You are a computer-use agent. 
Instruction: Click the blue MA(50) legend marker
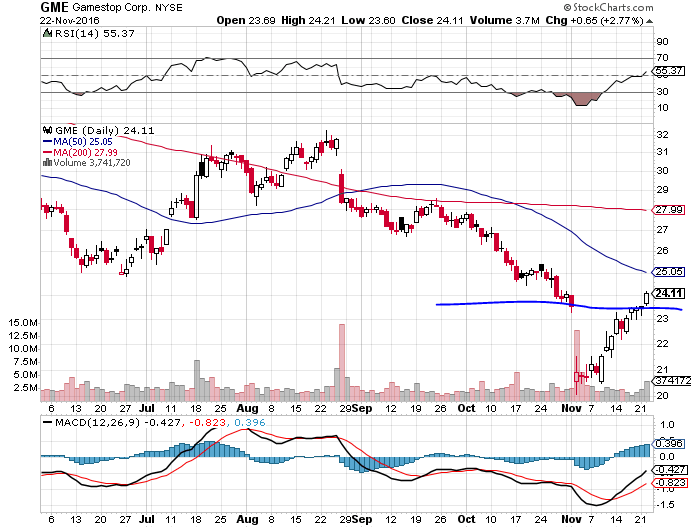click(48, 141)
